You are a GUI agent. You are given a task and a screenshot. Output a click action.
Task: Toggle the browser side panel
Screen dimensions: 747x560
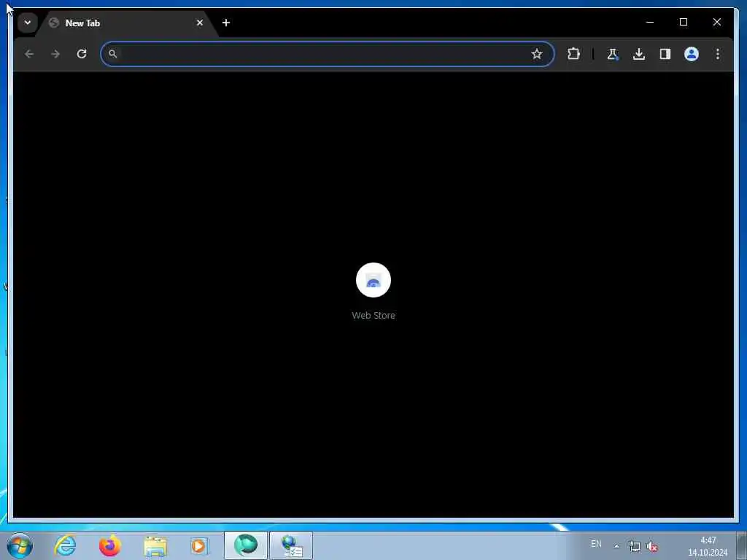coord(665,54)
